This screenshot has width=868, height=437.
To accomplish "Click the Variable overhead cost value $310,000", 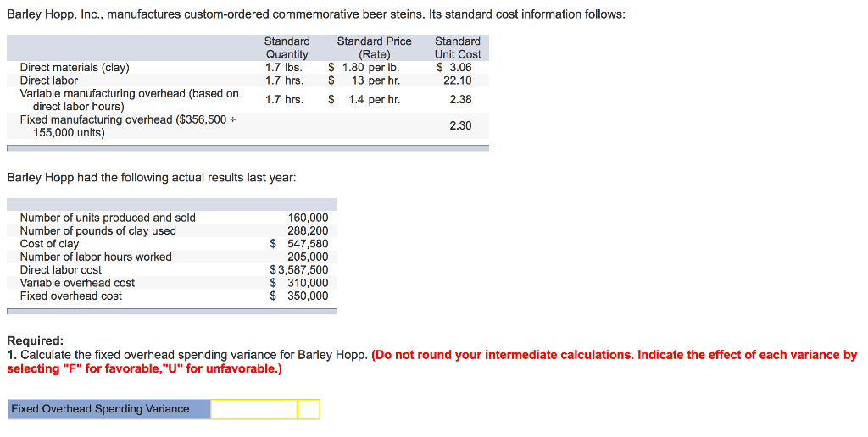I will 299,283.
